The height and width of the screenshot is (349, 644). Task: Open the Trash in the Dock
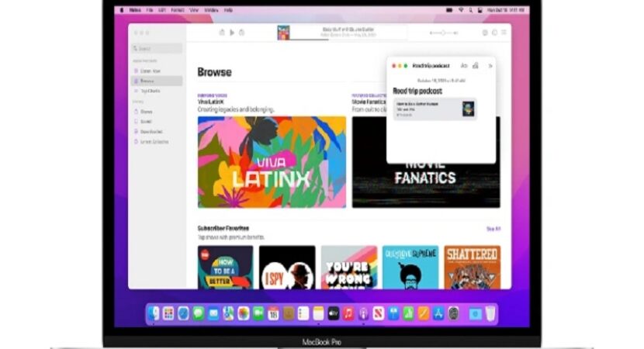click(490, 313)
